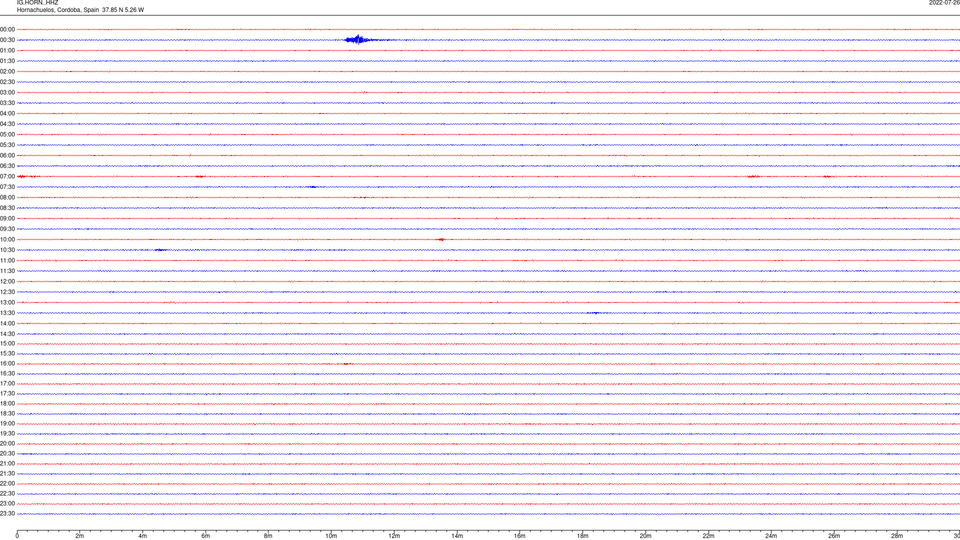Viewport: 960px width, 540px height.
Task: Select the 00:30 trace time label
Action: pos(7,40)
